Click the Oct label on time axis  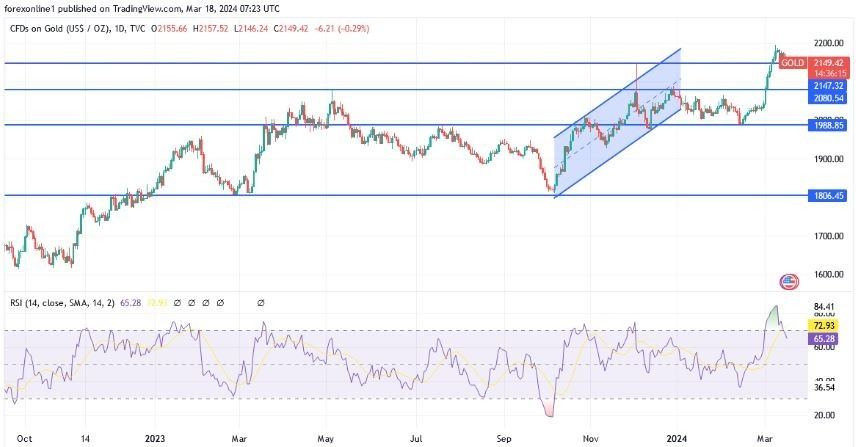point(24,438)
